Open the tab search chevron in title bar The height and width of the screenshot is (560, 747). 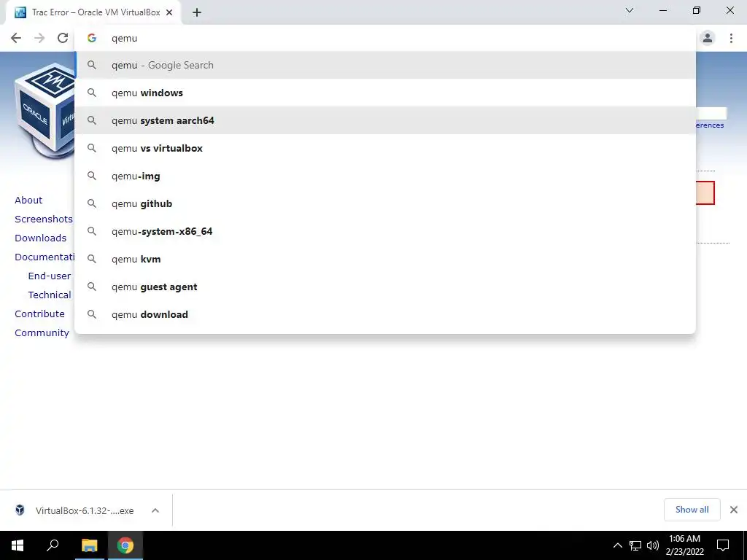630,10
